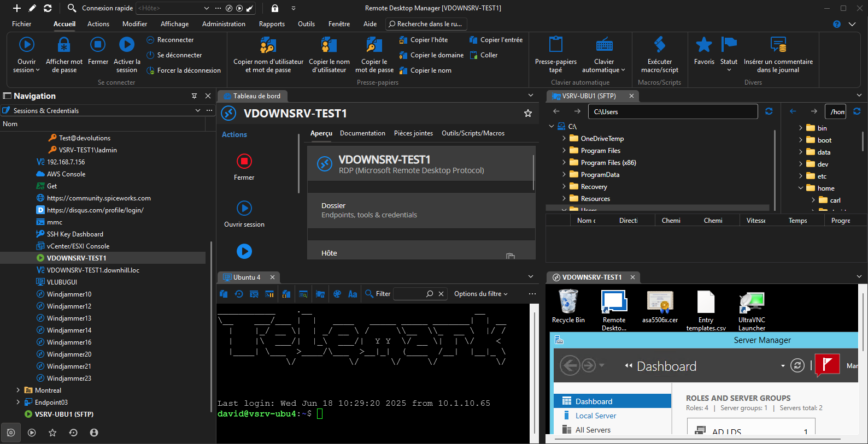Viewport: 868px width, 444px height.
Task: Open UltraVNC Launcher on remote desktop
Action: (x=752, y=310)
